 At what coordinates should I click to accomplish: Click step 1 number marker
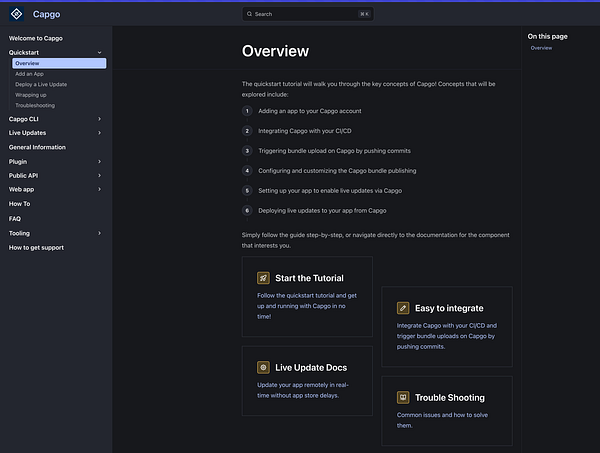point(247,111)
